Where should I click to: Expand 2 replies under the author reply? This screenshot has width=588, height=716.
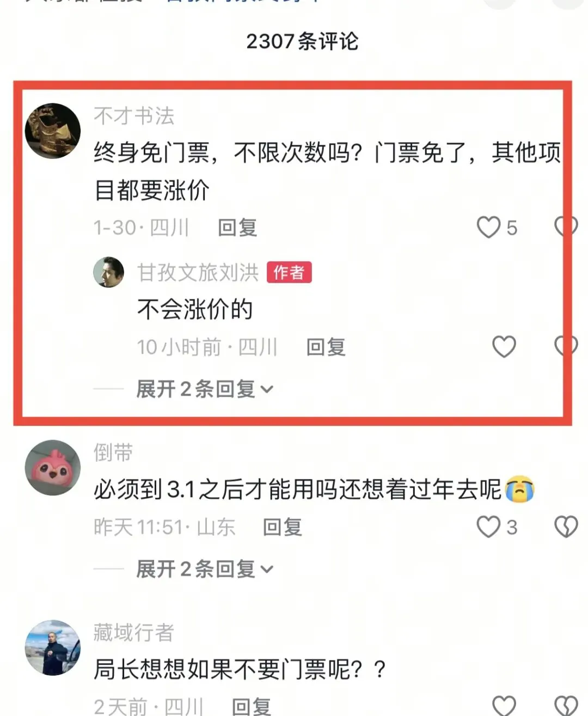[205, 389]
